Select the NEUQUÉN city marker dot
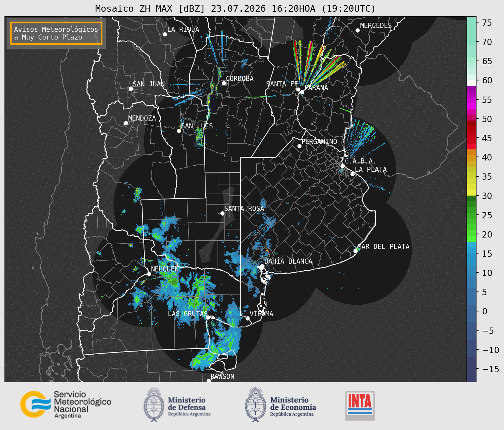504x430 pixels. tap(149, 274)
